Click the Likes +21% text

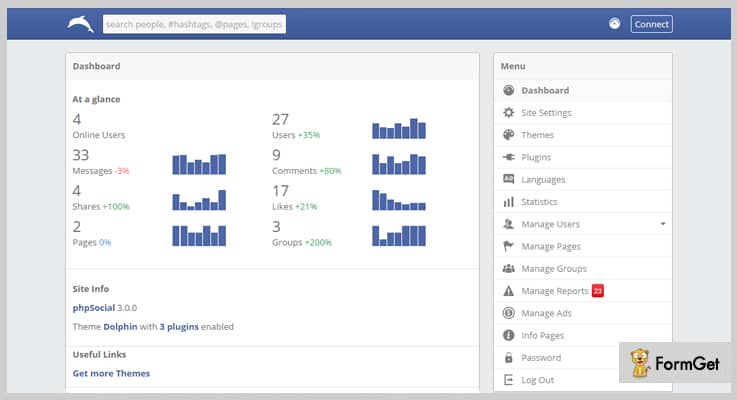295,206
